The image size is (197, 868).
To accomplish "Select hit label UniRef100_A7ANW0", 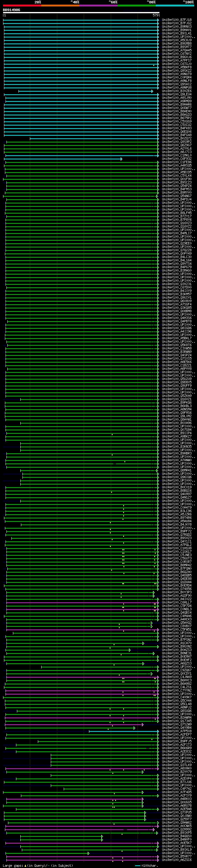I will 176,460.
